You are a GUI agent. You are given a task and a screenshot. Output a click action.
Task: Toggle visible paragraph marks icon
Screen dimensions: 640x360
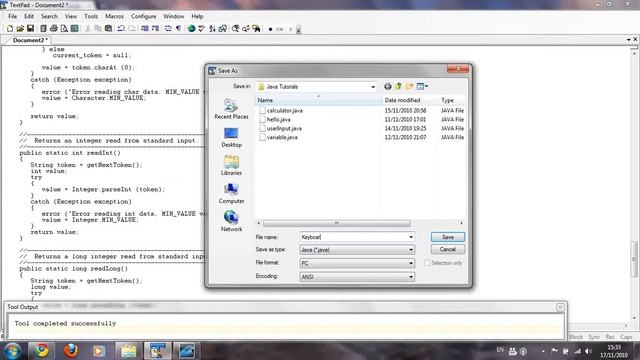pyautogui.click(x=178, y=29)
